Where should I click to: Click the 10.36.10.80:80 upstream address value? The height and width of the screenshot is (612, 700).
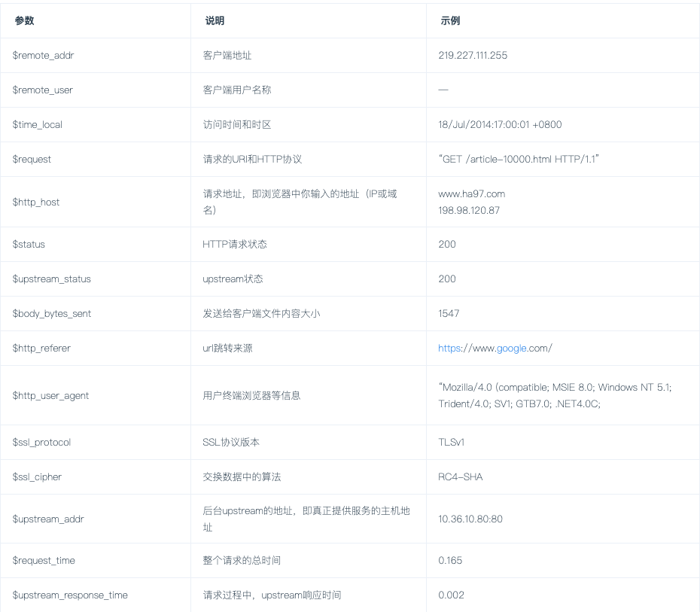[x=470, y=519]
